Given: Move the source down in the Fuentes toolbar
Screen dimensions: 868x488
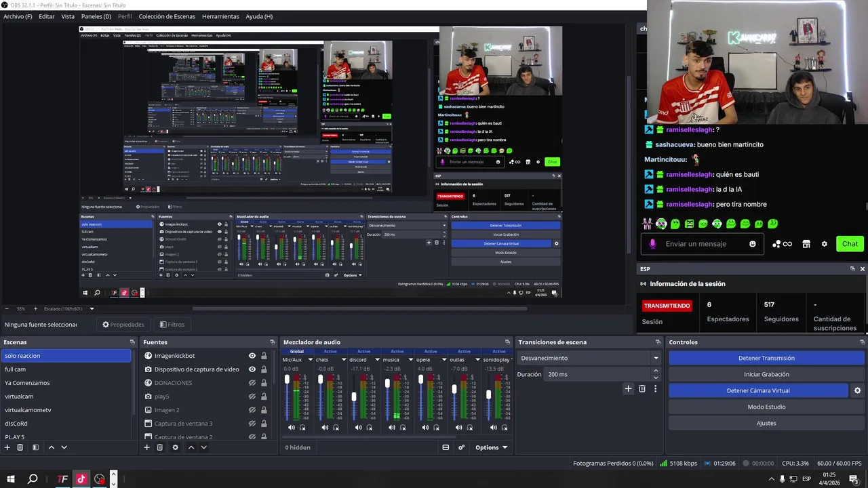Looking at the screenshot, I should point(203,447).
